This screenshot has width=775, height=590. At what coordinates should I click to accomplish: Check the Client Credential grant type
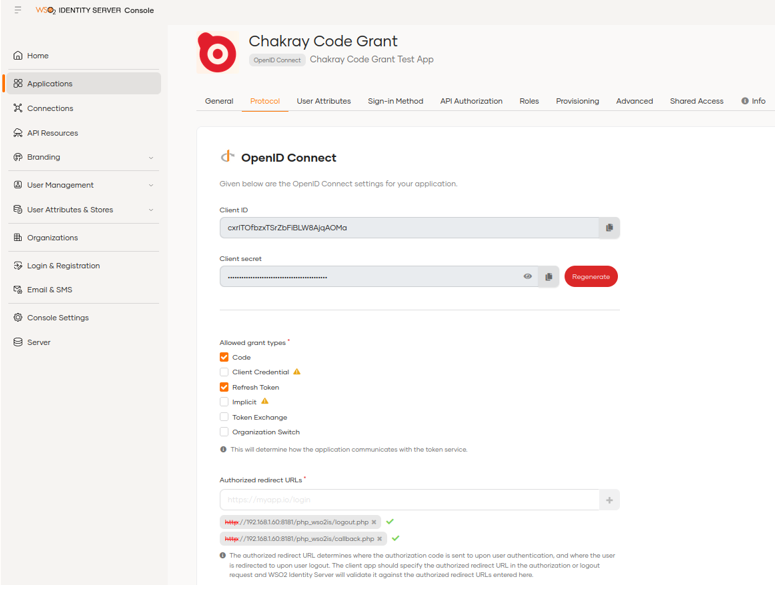pos(224,372)
